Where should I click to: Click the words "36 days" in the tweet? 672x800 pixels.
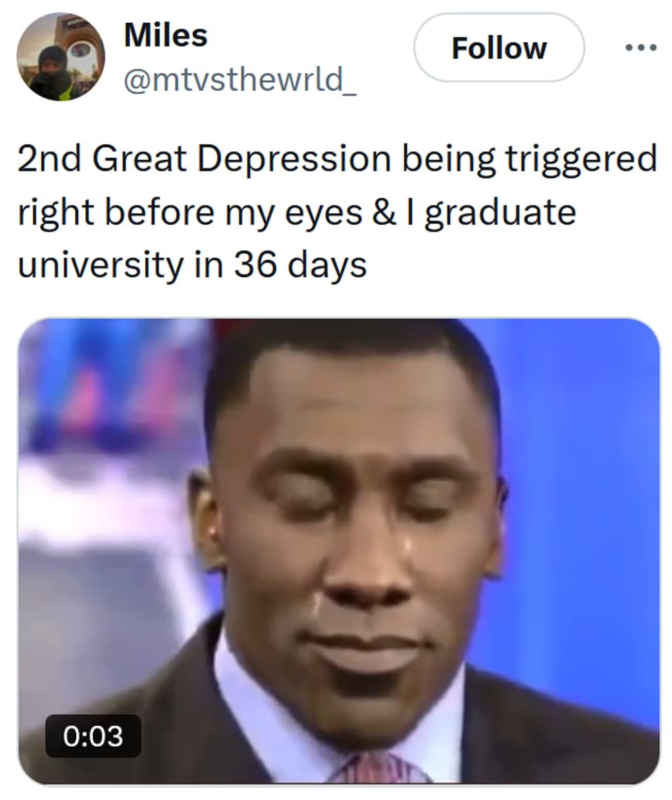(x=300, y=264)
